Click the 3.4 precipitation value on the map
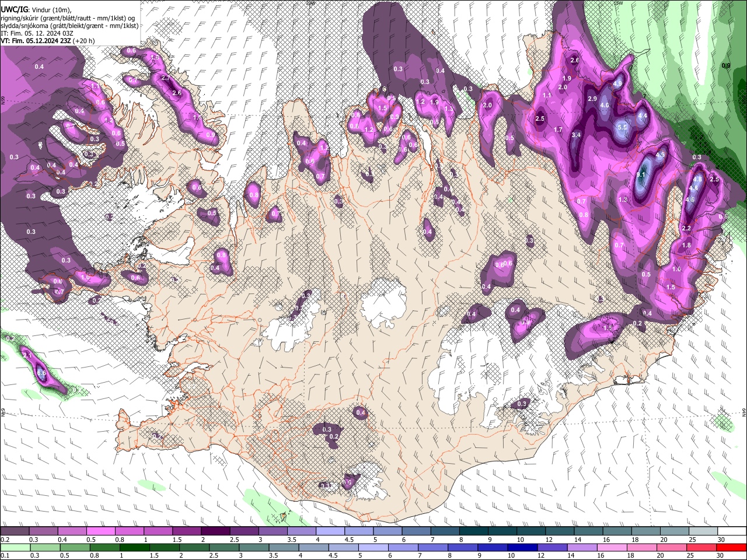Viewport: 747px width, 560px height. 577,135
